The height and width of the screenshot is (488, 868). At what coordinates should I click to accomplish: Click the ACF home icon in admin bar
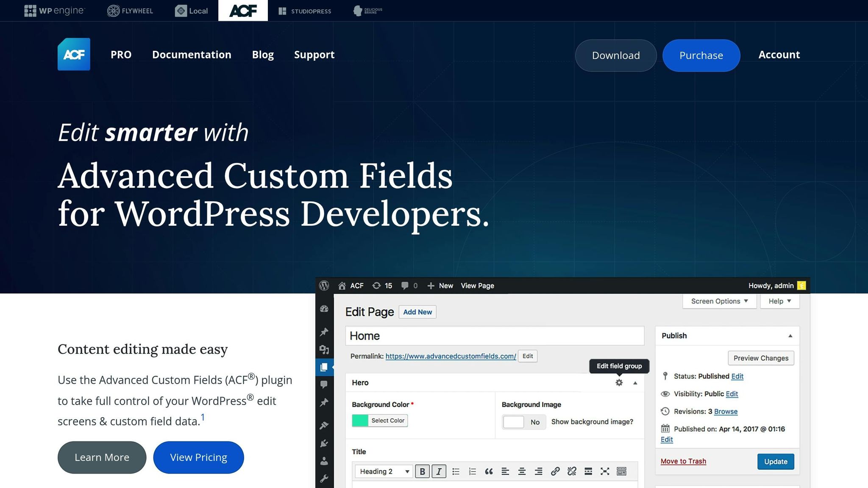(342, 286)
